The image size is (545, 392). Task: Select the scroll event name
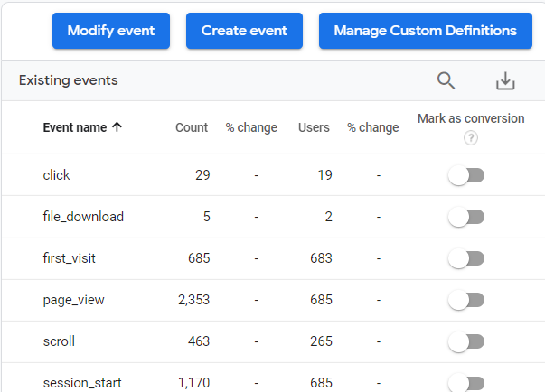pyautogui.click(x=59, y=341)
